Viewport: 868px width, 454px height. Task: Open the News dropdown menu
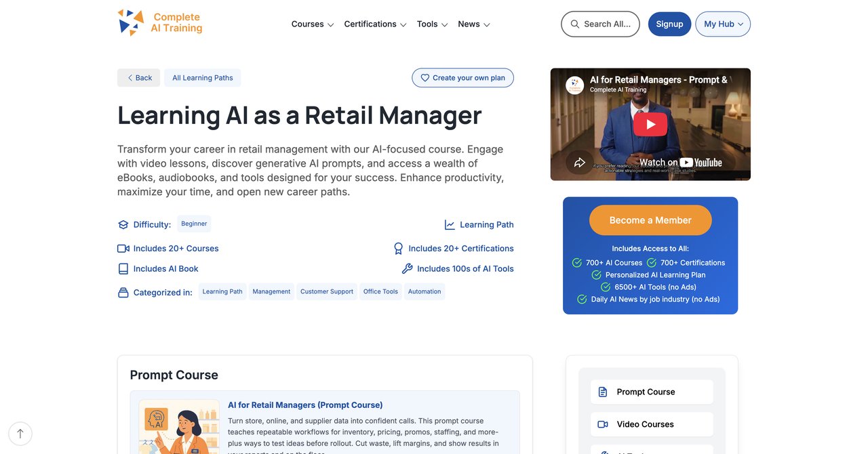click(x=474, y=24)
